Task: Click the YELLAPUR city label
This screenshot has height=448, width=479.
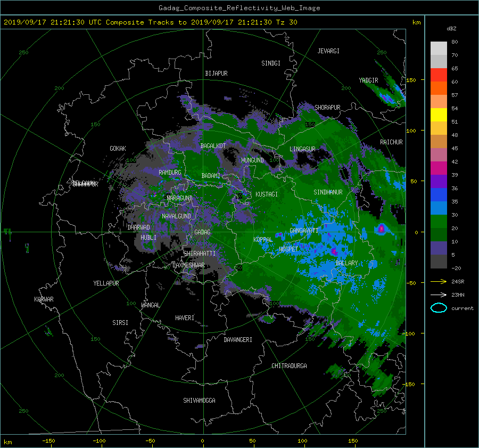Action: 106,283
